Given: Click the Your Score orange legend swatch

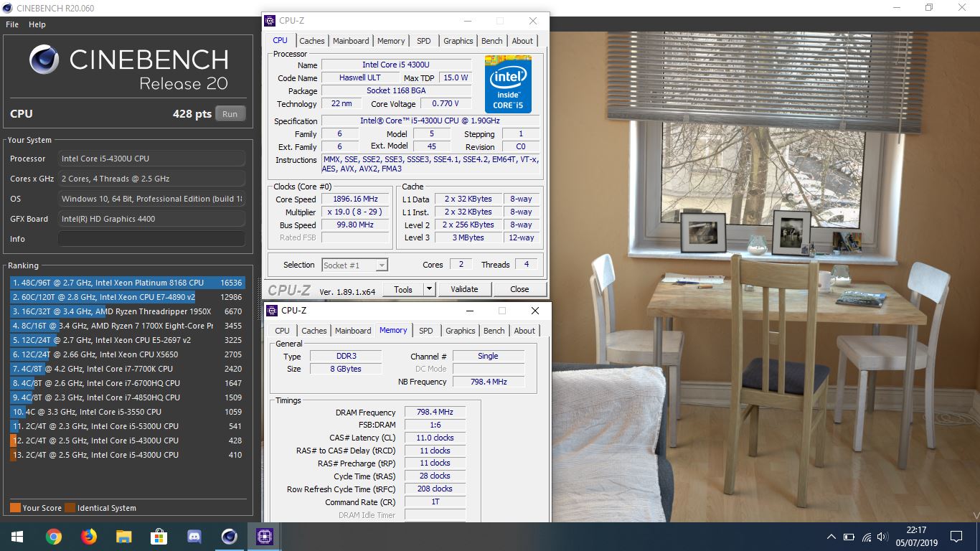Looking at the screenshot, I should [x=15, y=508].
